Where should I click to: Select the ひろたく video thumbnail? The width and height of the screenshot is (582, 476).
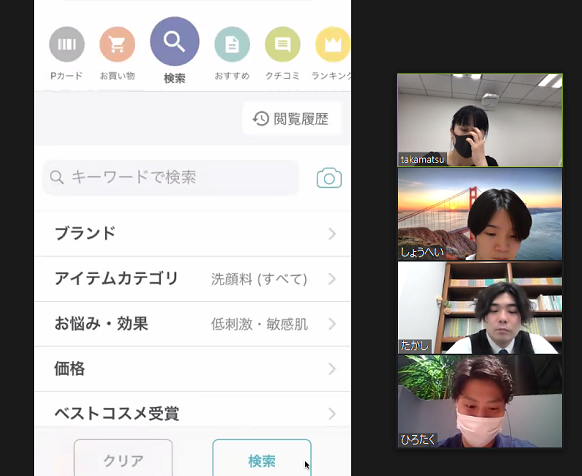pyautogui.click(x=480, y=401)
